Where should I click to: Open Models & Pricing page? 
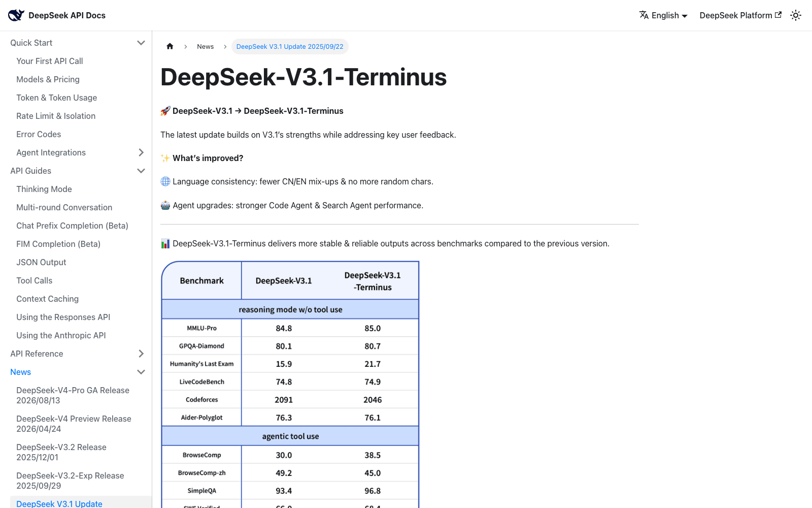[x=48, y=79]
